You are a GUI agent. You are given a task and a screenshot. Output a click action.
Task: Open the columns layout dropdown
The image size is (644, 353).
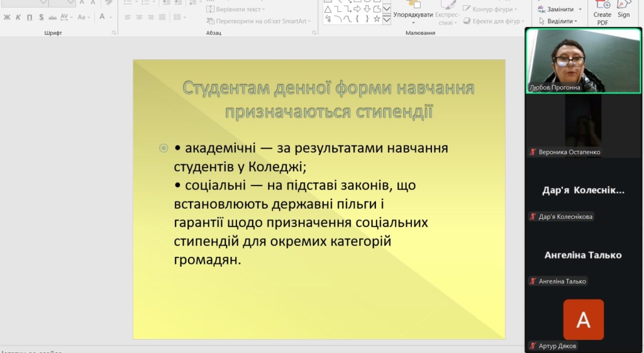[x=180, y=17]
